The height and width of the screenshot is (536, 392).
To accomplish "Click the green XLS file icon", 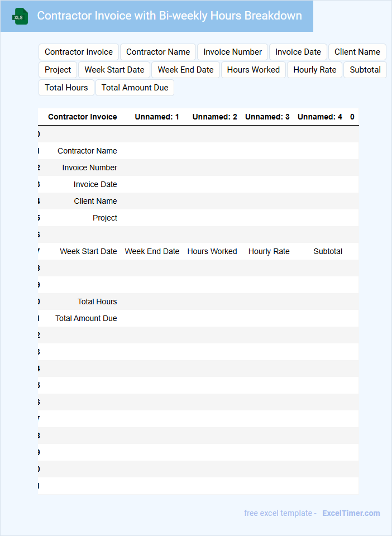I will click(20, 16).
